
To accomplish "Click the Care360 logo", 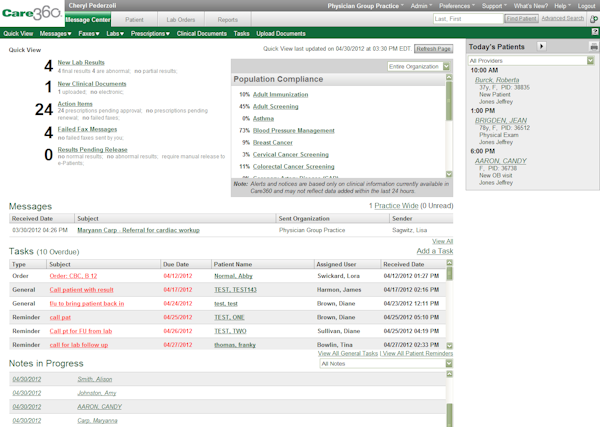I will click(32, 13).
